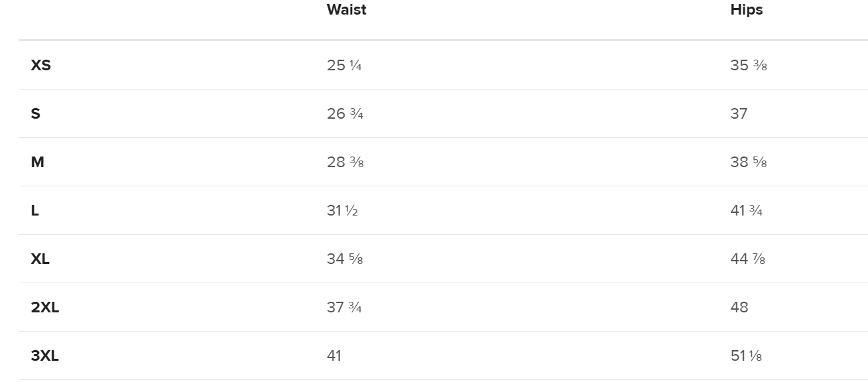Select the XS size row label
This screenshot has width=868, height=382.
[x=40, y=65]
